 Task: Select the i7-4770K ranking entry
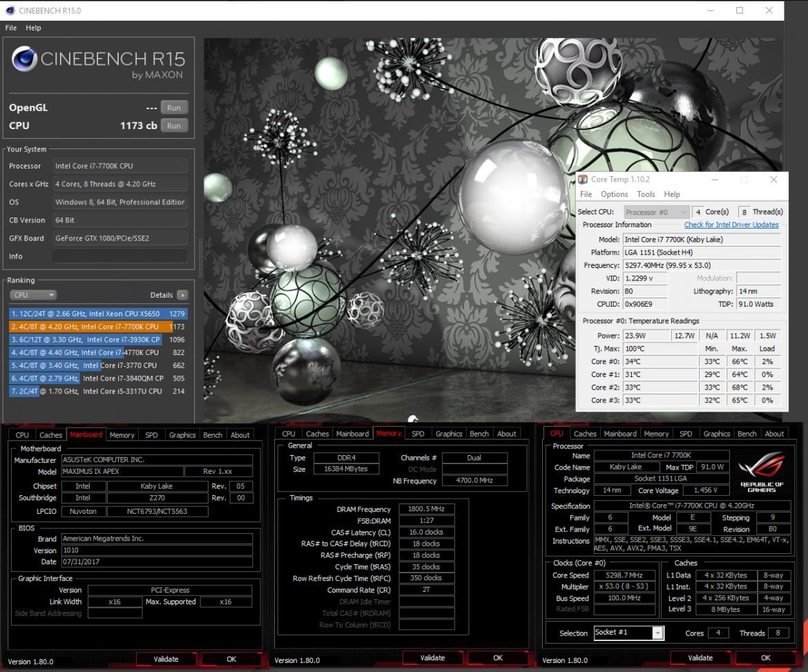point(98,352)
